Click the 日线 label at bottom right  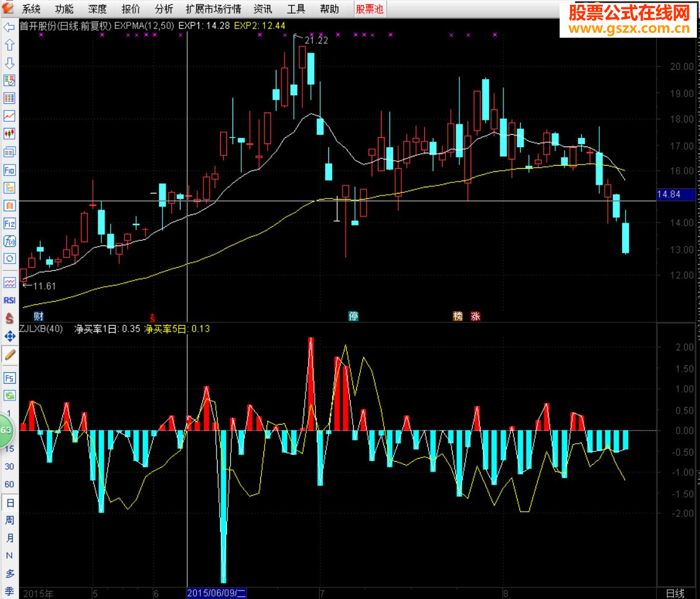tap(675, 593)
